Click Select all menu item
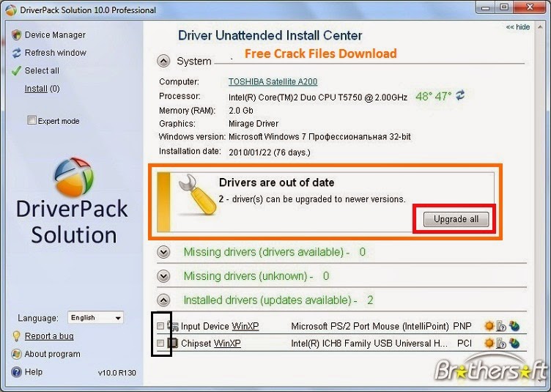This screenshot has width=551, height=392. [42, 70]
